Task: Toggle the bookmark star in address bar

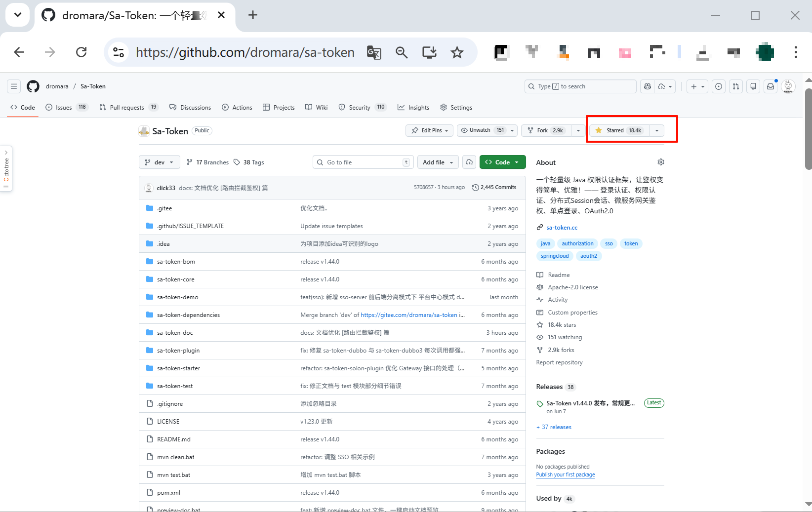Action: (x=457, y=52)
